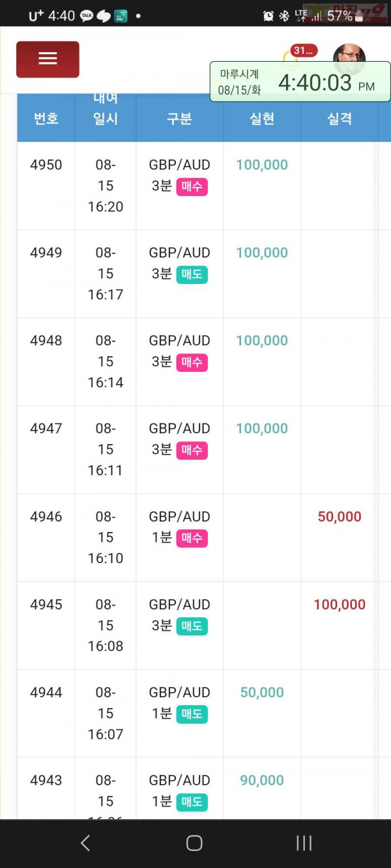391x868 pixels.
Task: Click the red 50,000 amount in row 4946
Action: 340,516
